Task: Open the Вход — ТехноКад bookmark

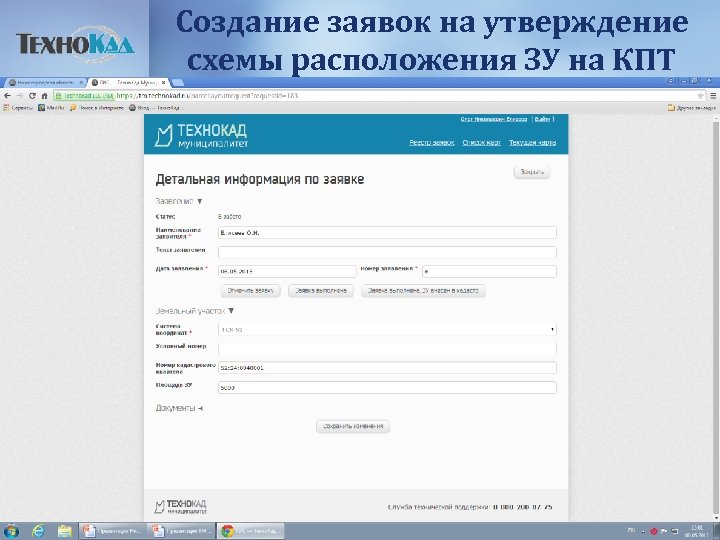Action: pos(156,108)
